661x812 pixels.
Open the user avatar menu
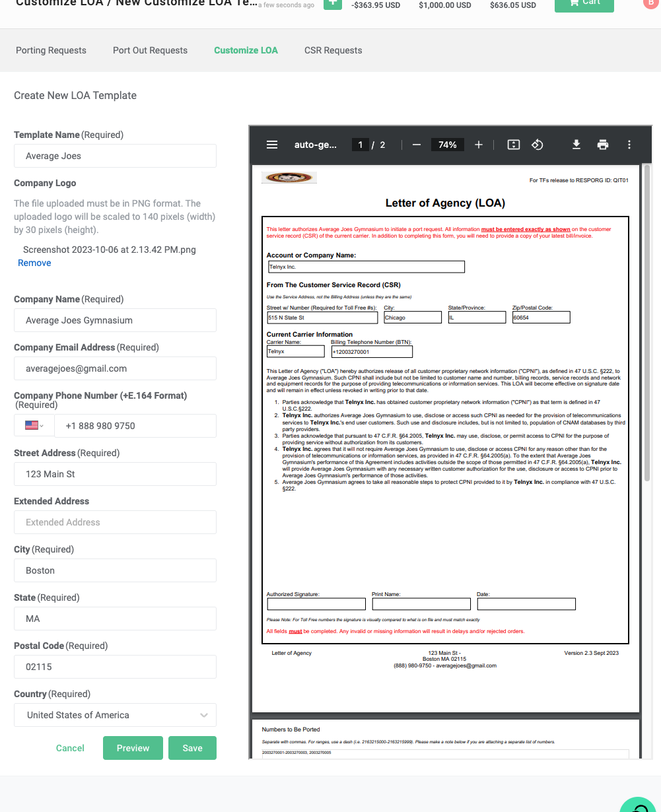coord(650,3)
